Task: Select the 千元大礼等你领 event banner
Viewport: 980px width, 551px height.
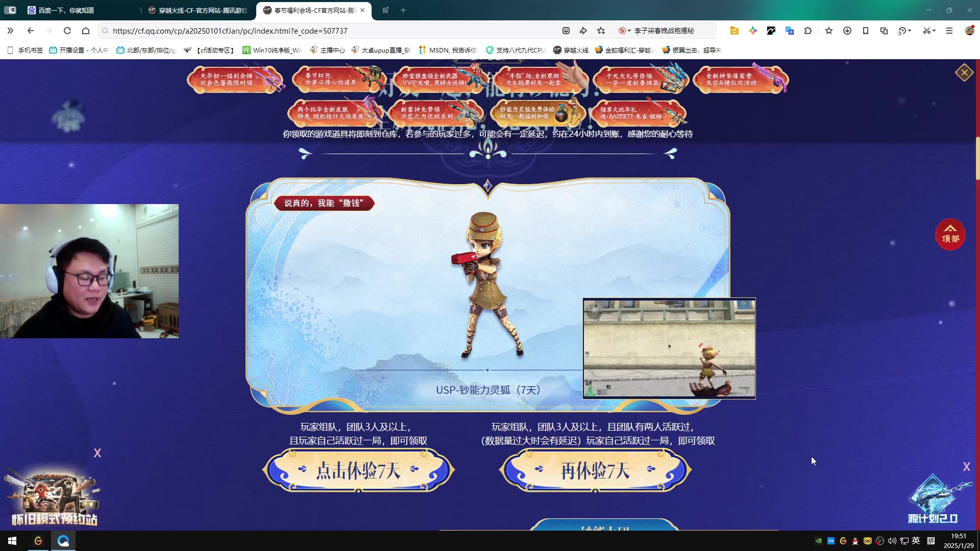Action: (641, 80)
